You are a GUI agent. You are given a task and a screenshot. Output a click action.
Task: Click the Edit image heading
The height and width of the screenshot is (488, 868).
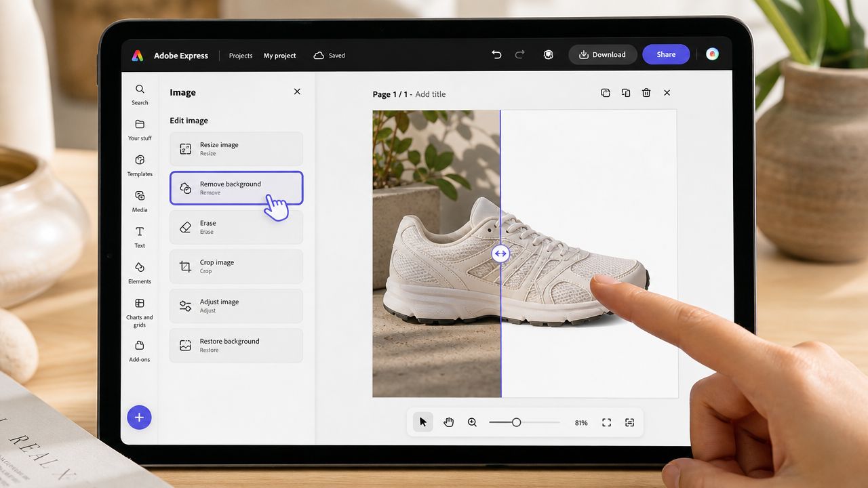(x=189, y=121)
